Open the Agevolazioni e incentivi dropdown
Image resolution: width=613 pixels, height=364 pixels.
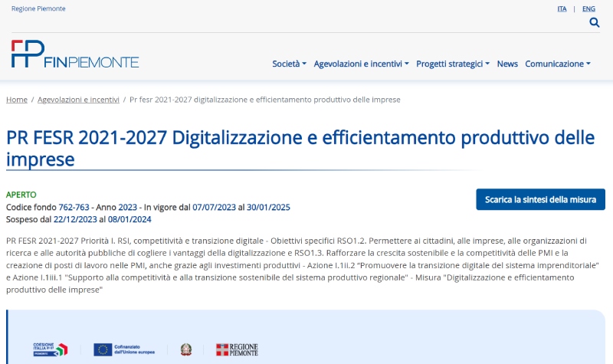(361, 64)
